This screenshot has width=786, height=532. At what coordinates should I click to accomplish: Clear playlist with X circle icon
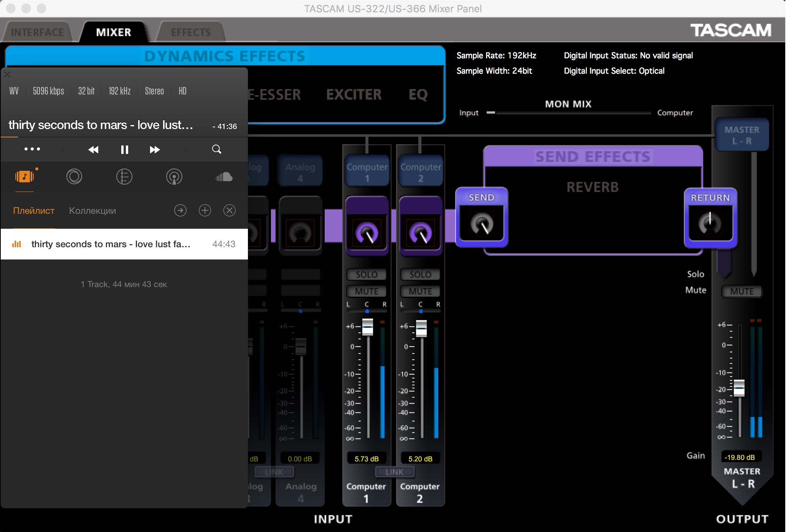tap(230, 210)
